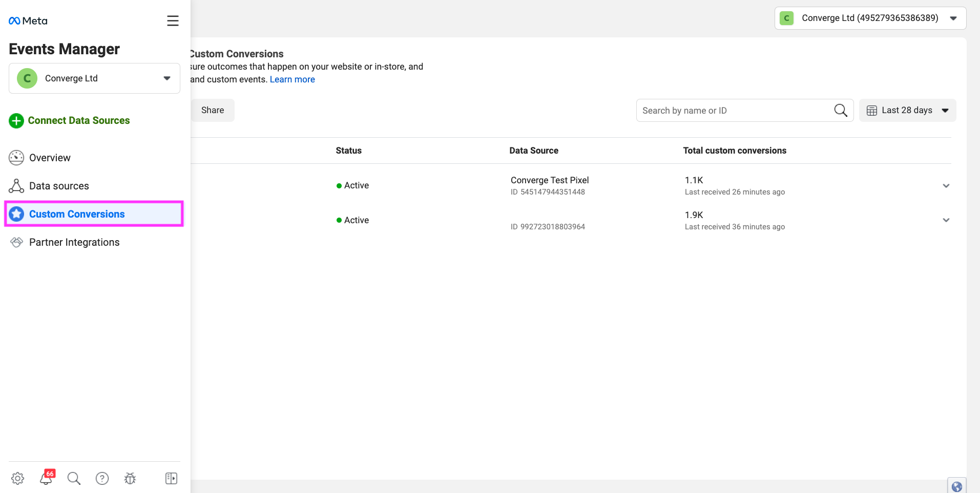The height and width of the screenshot is (493, 980).
Task: Toggle the sidebar panel collapse icon
Action: pyautogui.click(x=171, y=478)
